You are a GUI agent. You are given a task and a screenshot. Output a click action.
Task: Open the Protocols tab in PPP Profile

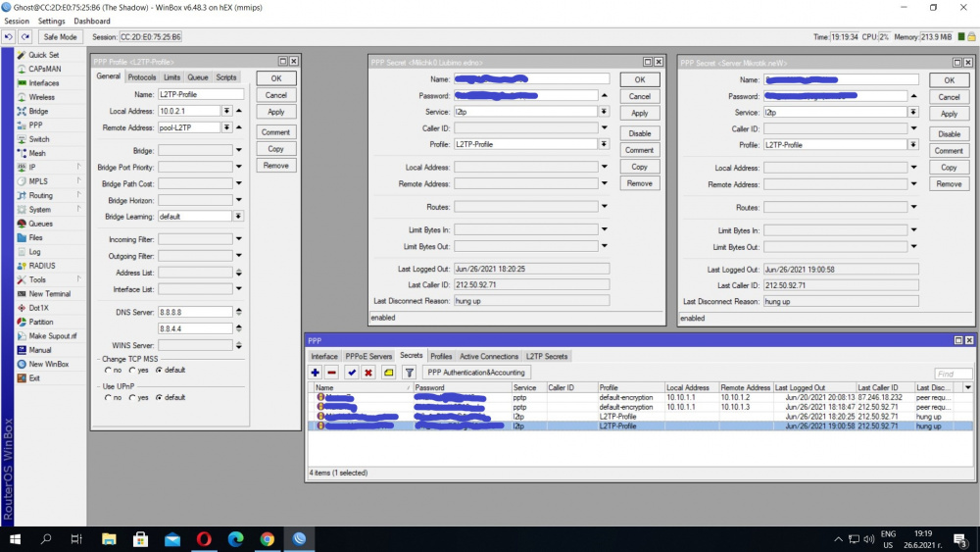coord(141,77)
